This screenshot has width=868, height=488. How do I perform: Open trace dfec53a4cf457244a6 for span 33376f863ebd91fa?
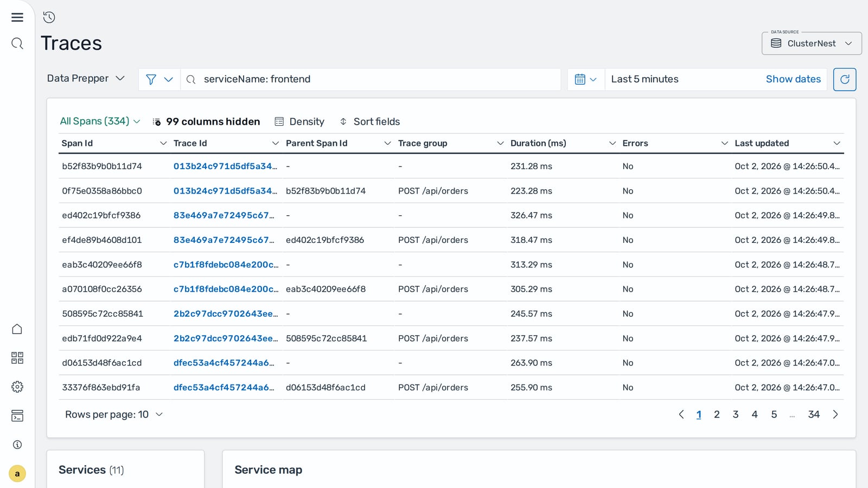pos(224,387)
